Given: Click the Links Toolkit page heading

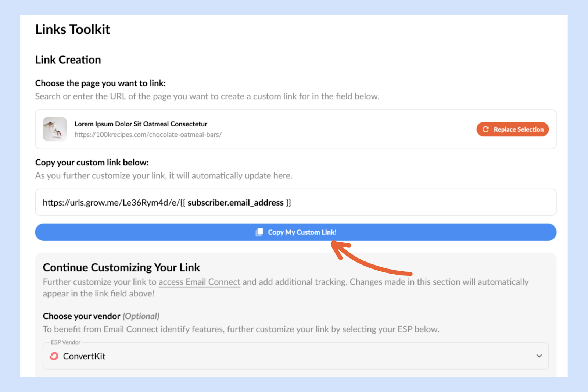Looking at the screenshot, I should pos(73,29).
